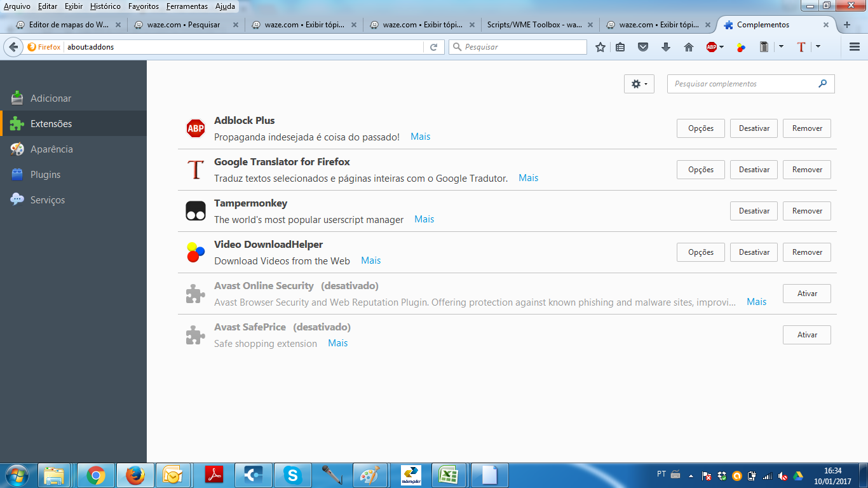Click the Adblock Plus toolbar icon
Screen dimensions: 868x488
(712, 47)
